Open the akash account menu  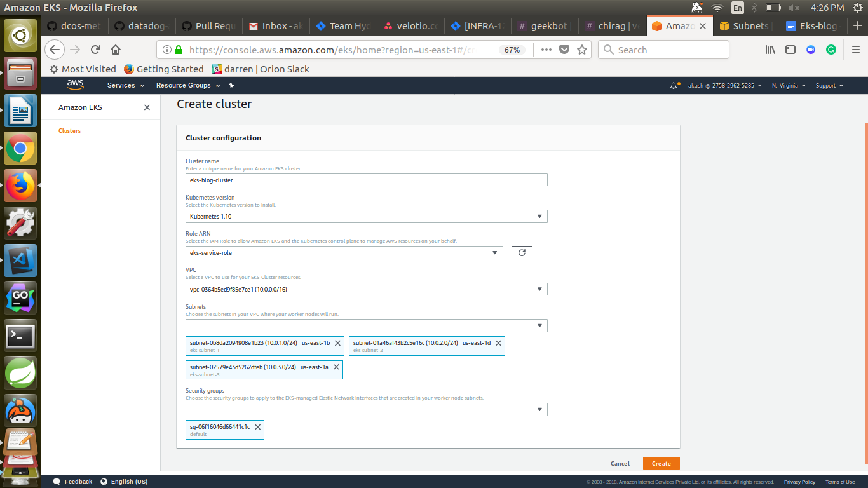724,85
